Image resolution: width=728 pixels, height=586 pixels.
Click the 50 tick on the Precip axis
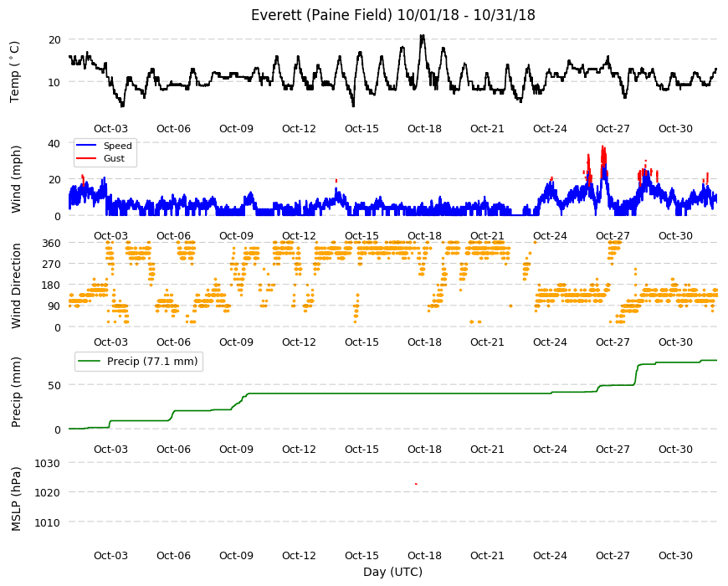(54, 385)
